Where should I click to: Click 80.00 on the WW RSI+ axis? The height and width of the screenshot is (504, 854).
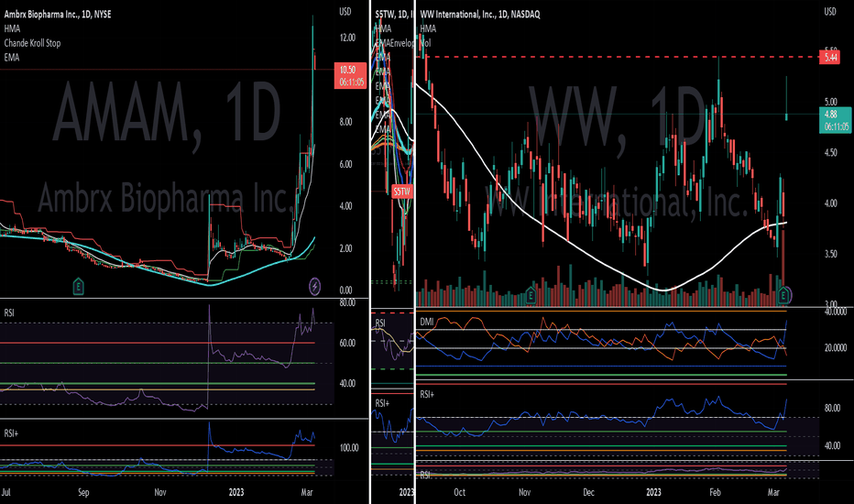832,408
